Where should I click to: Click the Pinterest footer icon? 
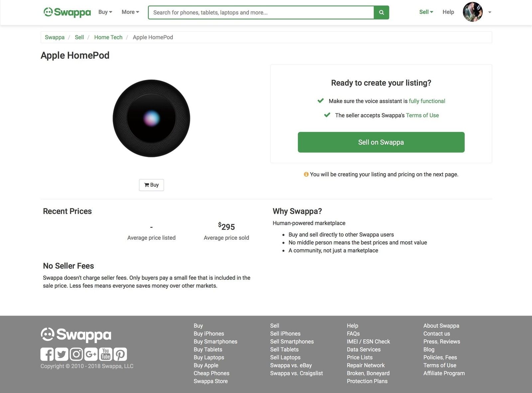120,354
